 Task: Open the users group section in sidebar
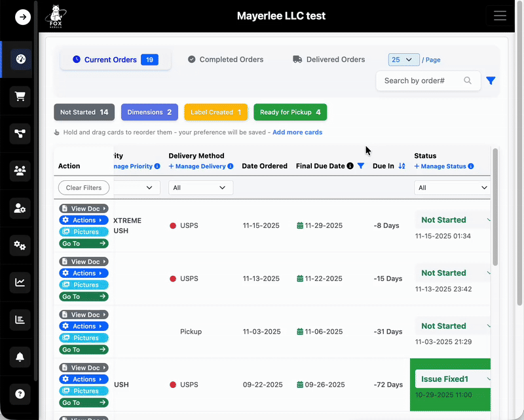(20, 171)
